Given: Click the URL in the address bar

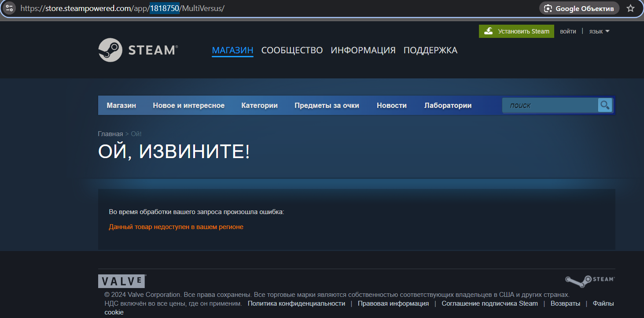Looking at the screenshot, I should [122, 8].
